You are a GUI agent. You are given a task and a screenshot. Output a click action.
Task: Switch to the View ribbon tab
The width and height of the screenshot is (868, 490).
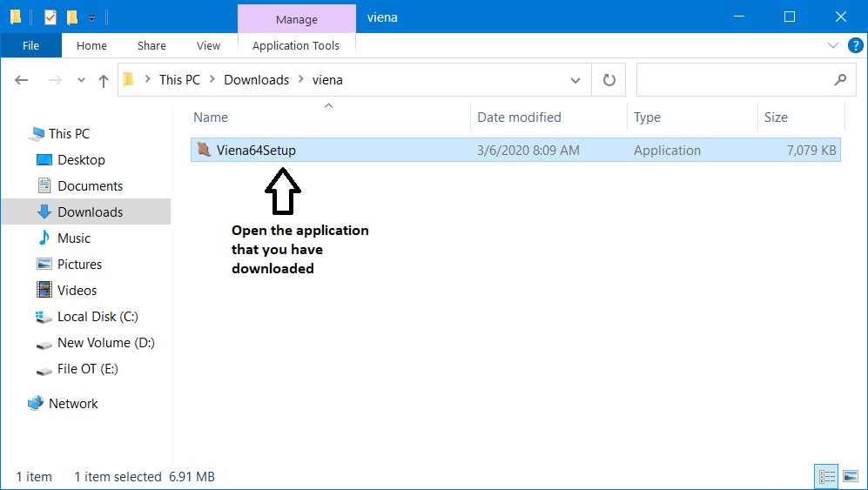coord(208,45)
